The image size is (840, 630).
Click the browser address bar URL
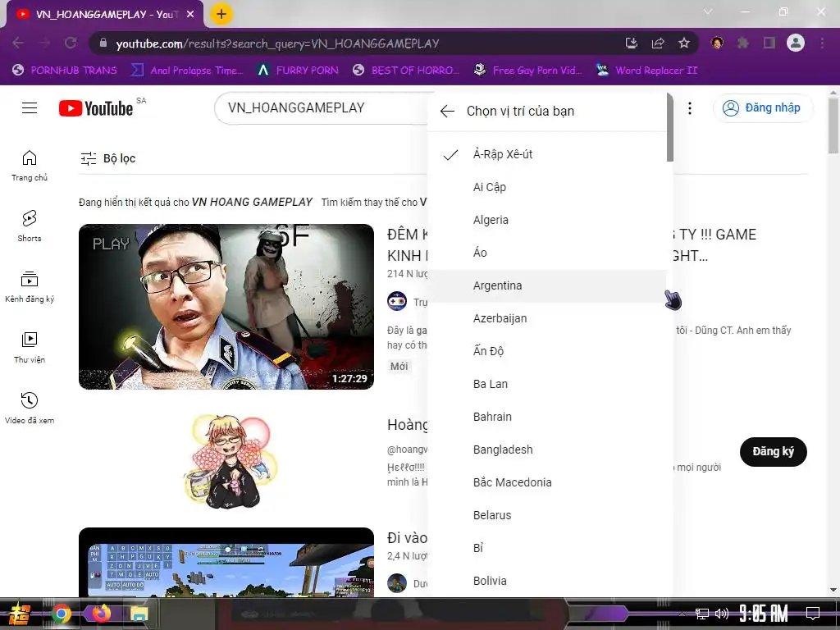[x=277, y=43]
